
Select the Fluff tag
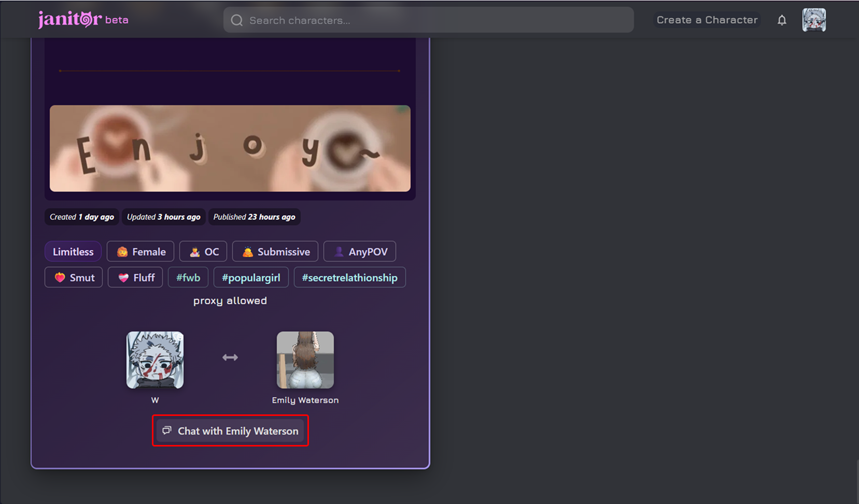pyautogui.click(x=135, y=278)
